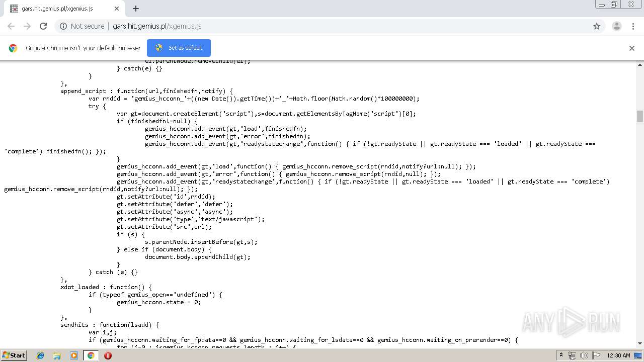644x362 pixels.
Task: Reload the xgemius.js page
Action: coord(43,26)
